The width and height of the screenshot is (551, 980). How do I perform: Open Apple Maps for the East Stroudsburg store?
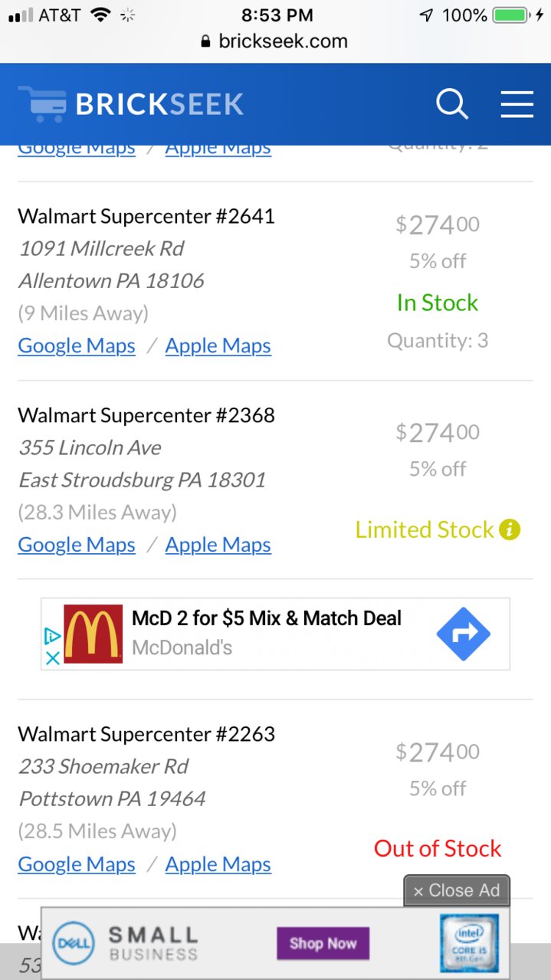pyautogui.click(x=218, y=545)
